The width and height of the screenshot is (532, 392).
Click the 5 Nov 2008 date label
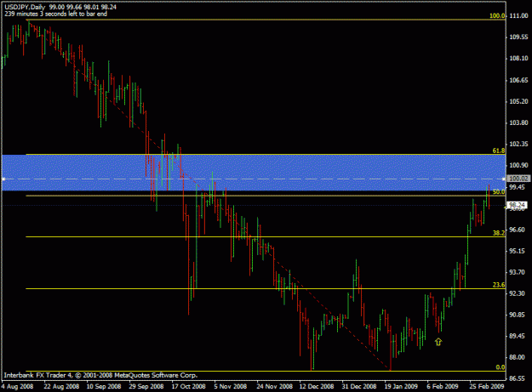click(230, 386)
